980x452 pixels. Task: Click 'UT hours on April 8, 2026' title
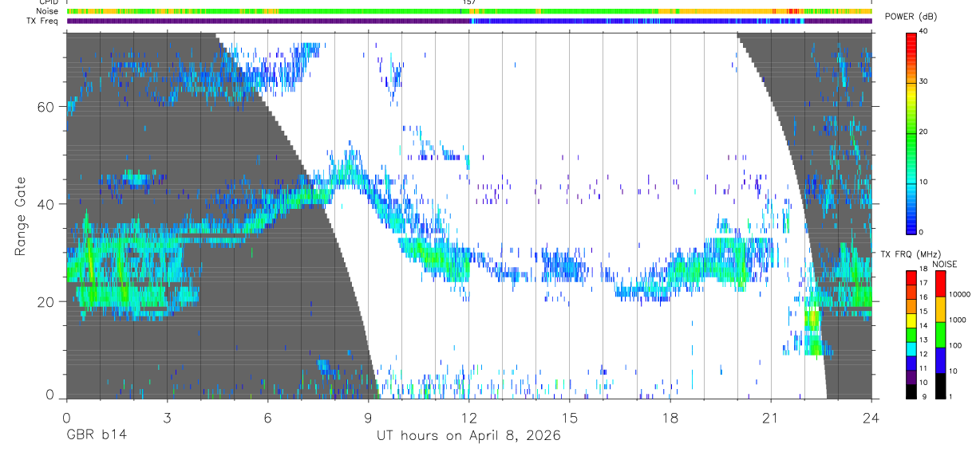pyautogui.click(x=468, y=435)
